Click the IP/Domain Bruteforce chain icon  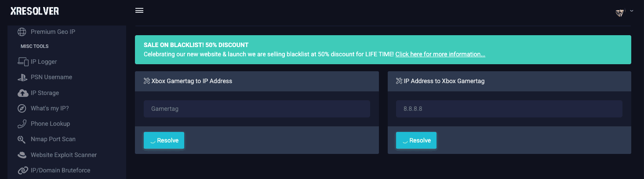(22, 170)
